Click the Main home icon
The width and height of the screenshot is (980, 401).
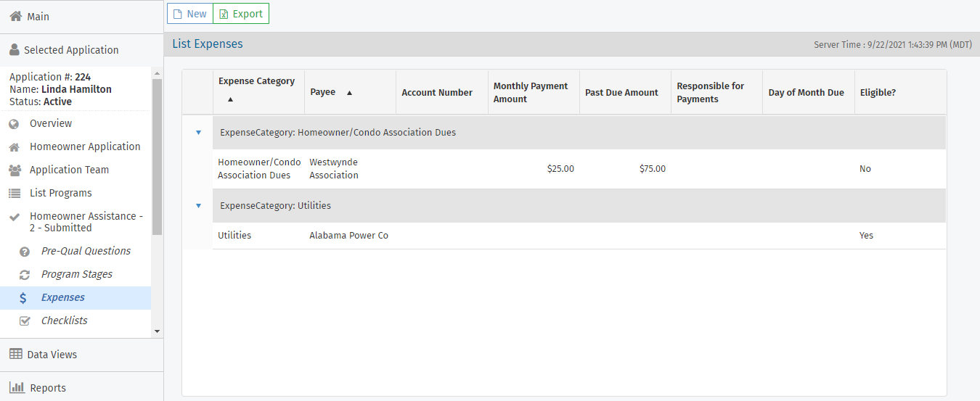(15, 16)
